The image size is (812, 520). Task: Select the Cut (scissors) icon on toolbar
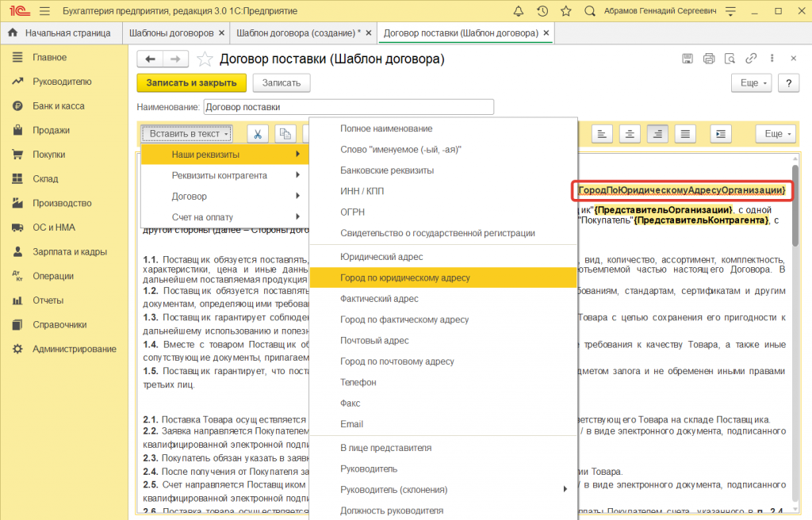tap(257, 133)
